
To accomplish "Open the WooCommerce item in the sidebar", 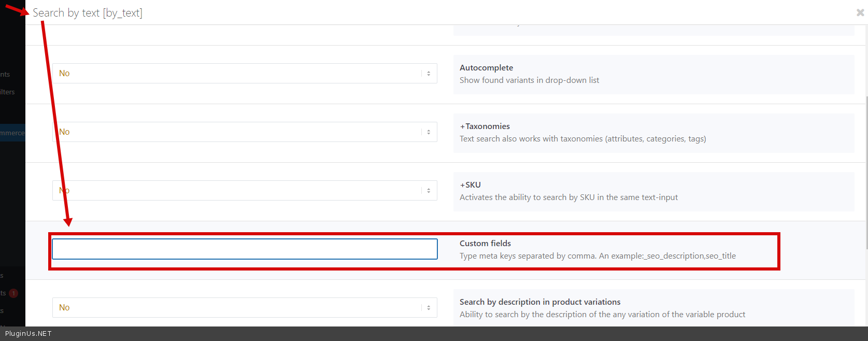I will [12, 133].
